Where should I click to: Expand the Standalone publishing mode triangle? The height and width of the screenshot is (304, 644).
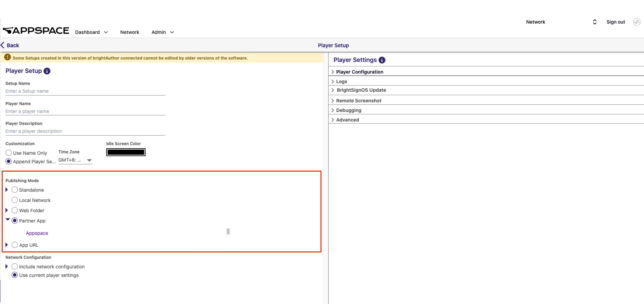point(7,190)
